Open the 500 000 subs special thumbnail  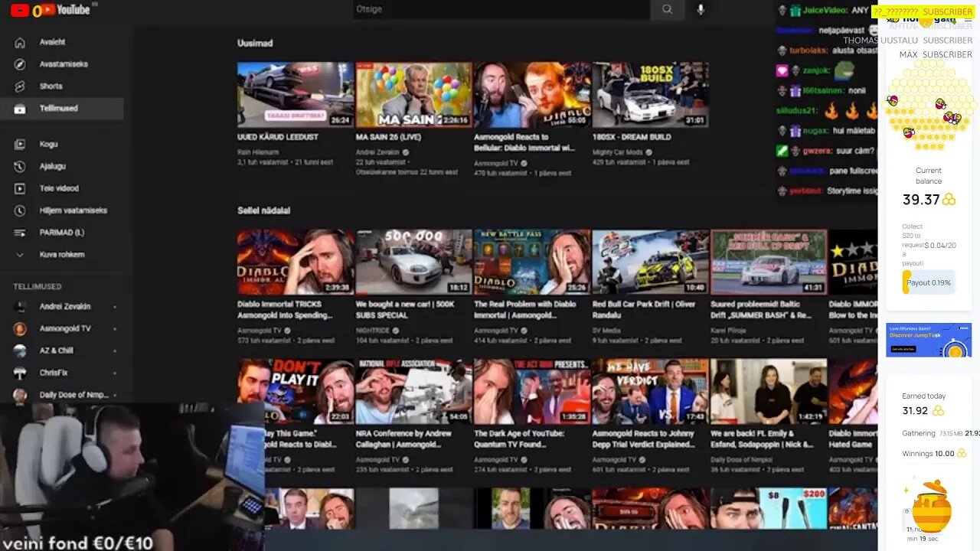pos(414,262)
